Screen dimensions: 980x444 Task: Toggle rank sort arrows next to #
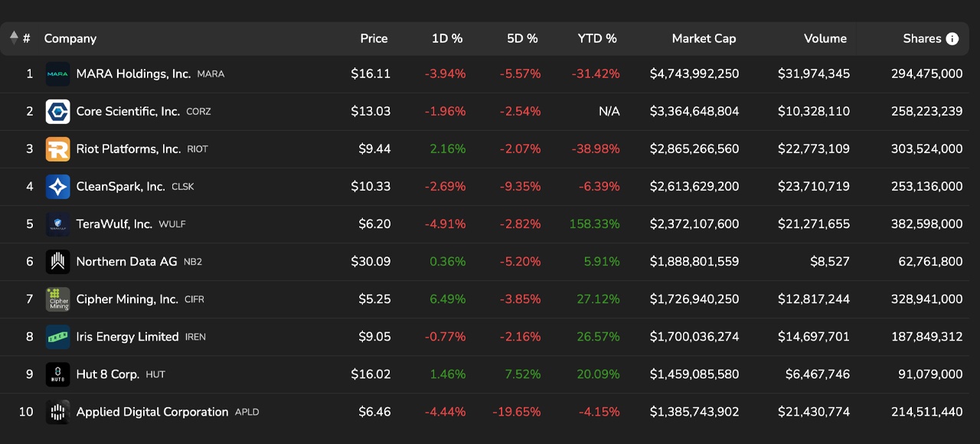[x=14, y=38]
